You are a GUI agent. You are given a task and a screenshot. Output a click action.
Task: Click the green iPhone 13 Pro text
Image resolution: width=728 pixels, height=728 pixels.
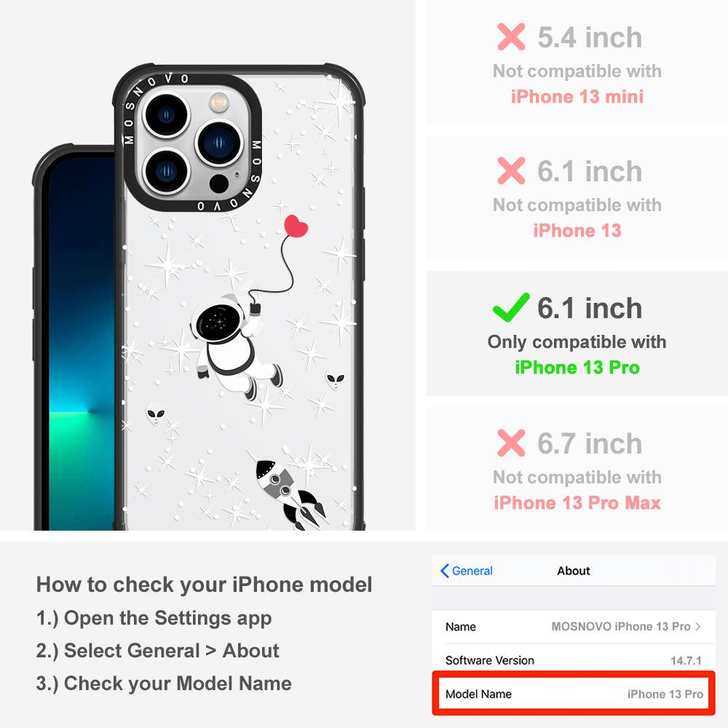(577, 367)
